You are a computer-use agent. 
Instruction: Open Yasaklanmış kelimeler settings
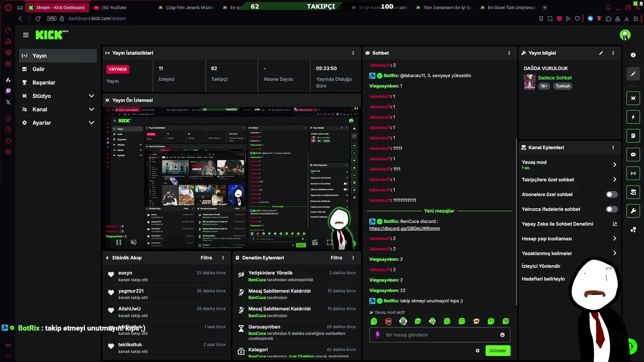tap(569, 253)
